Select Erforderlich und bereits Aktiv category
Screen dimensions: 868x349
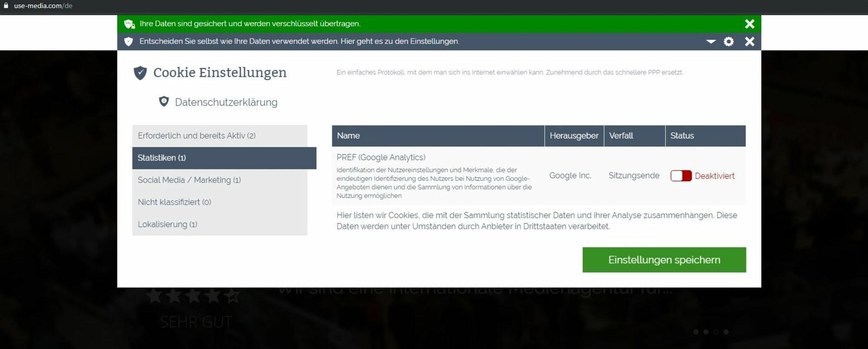click(x=220, y=136)
